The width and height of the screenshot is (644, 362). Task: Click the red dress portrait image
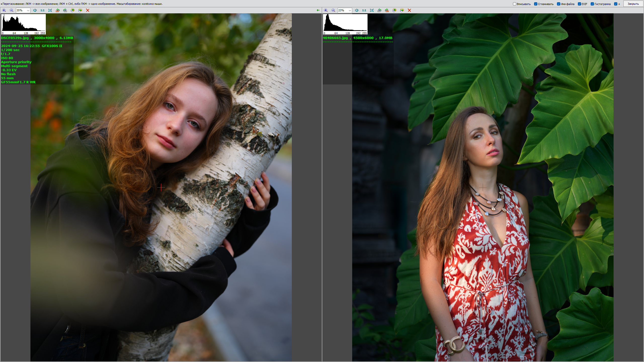tap(483, 187)
